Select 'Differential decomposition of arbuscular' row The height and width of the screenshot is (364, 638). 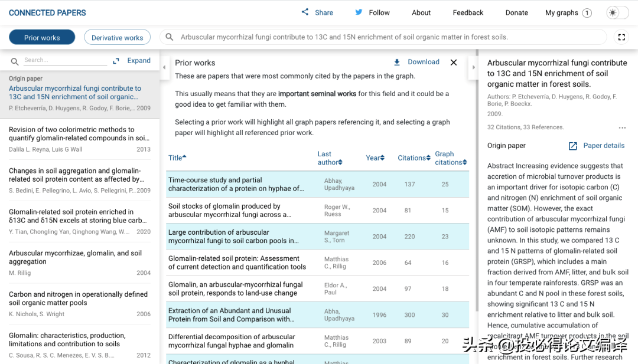coord(317,341)
